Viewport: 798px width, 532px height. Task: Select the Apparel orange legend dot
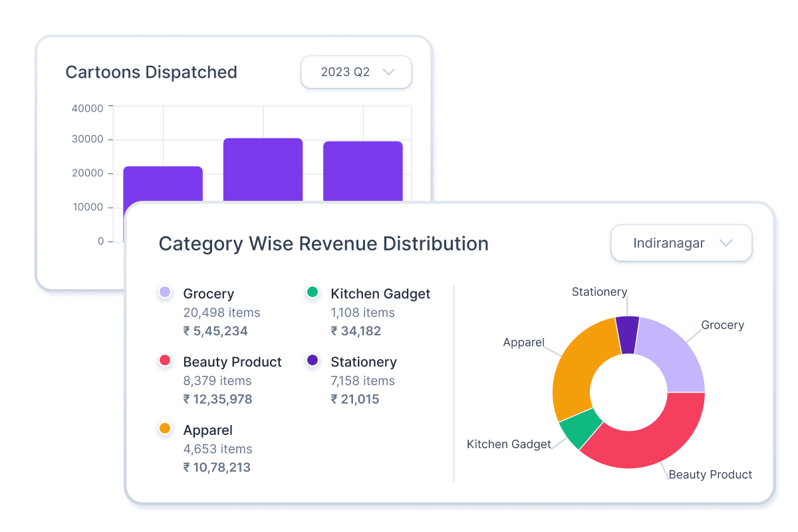coord(165,430)
